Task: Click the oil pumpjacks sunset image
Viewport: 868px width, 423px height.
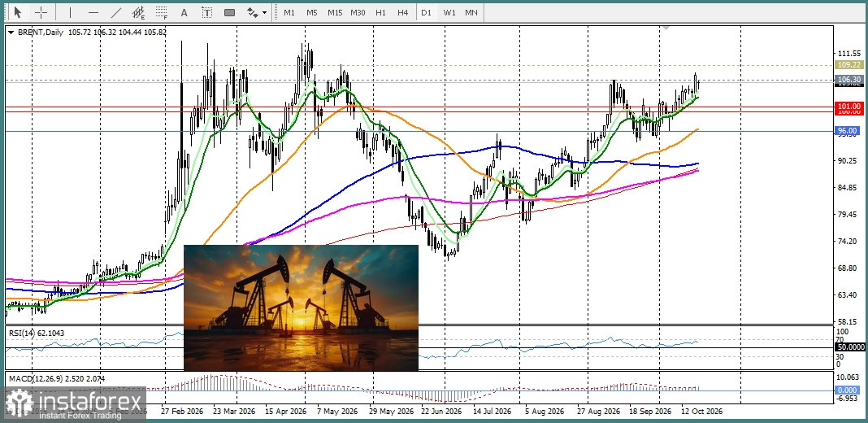Action: click(x=302, y=307)
